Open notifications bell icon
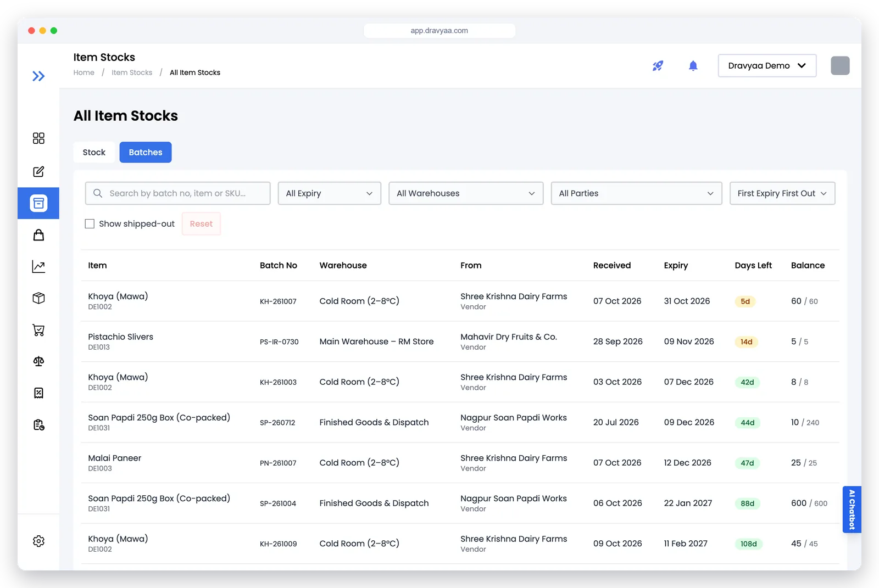This screenshot has height=588, width=879. 693,66
